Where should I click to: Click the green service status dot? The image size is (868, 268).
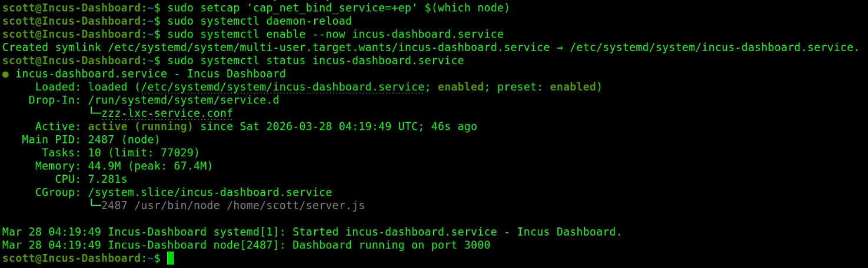(x=5, y=74)
